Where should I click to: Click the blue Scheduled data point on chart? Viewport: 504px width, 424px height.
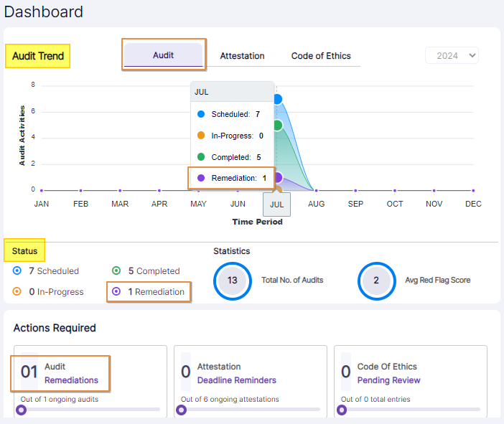point(278,99)
